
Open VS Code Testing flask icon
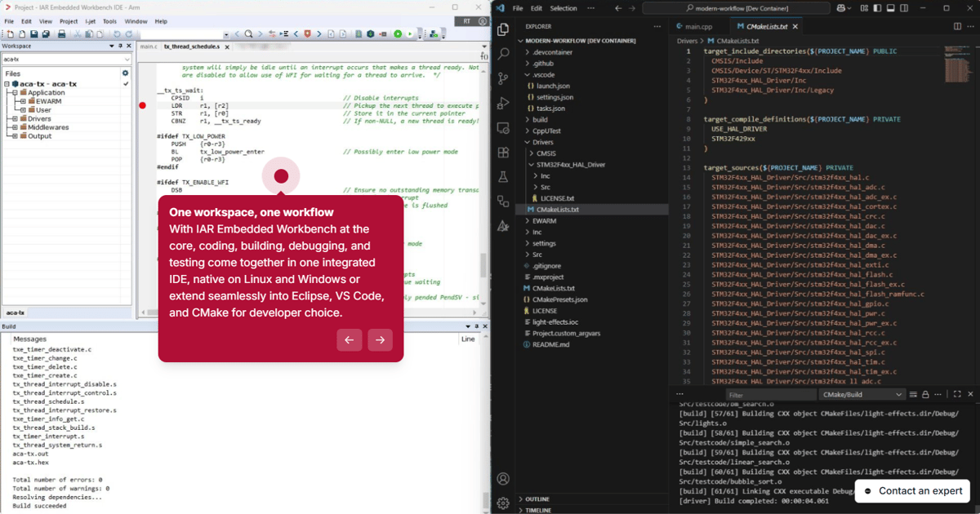click(x=503, y=177)
